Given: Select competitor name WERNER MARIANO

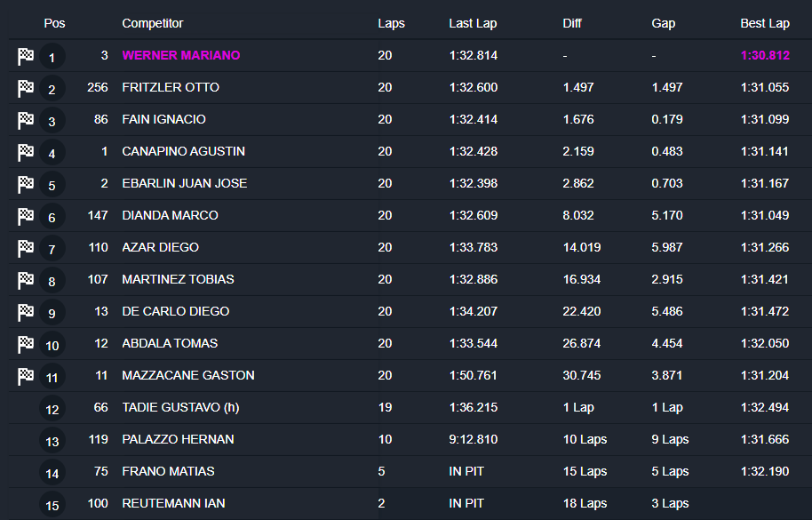Looking at the screenshot, I should click(181, 55).
